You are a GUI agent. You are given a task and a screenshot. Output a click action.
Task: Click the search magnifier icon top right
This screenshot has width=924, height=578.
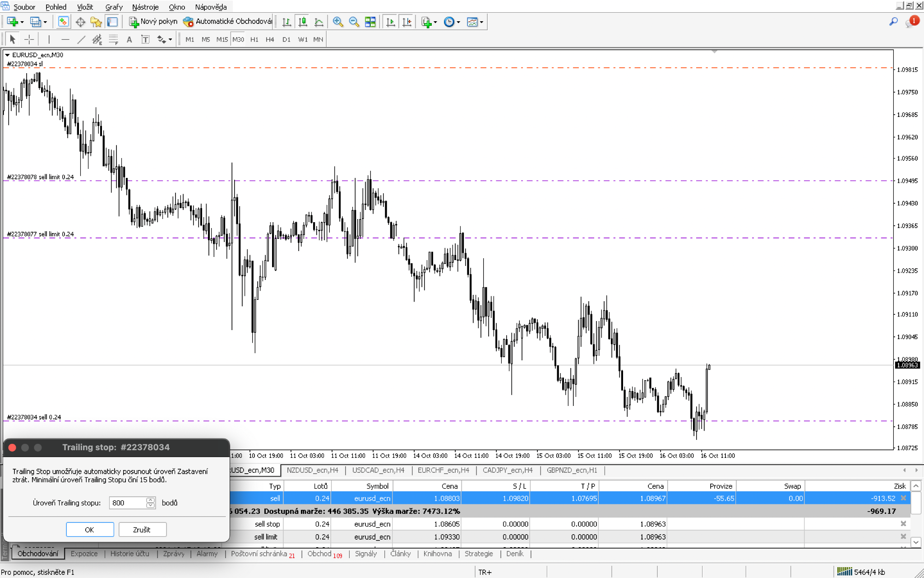[x=893, y=22]
